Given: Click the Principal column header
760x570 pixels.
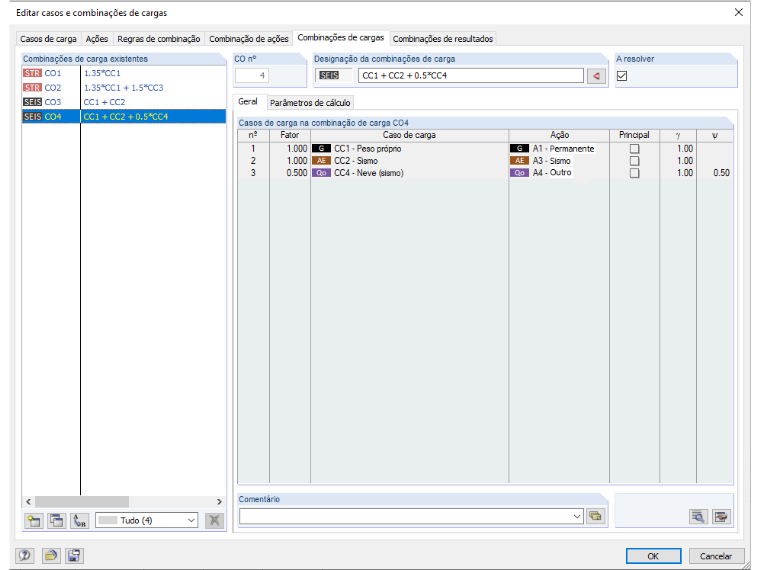Looking at the screenshot, I should 634,135.
